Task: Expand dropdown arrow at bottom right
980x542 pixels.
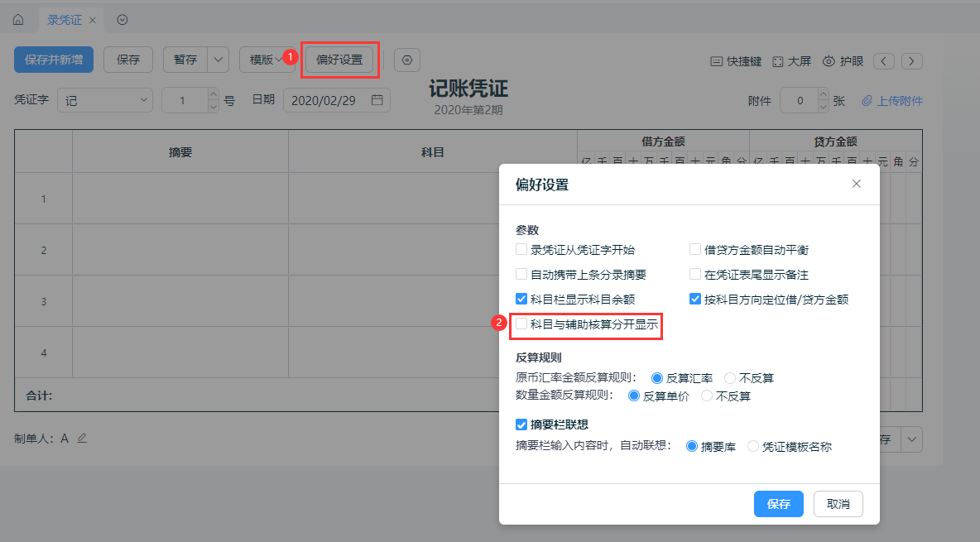Action: [912, 439]
